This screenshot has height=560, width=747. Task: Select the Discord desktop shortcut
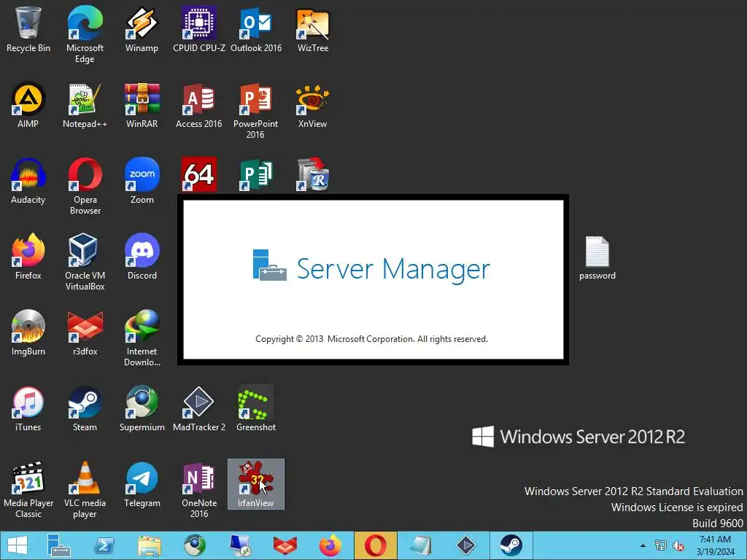(142, 257)
